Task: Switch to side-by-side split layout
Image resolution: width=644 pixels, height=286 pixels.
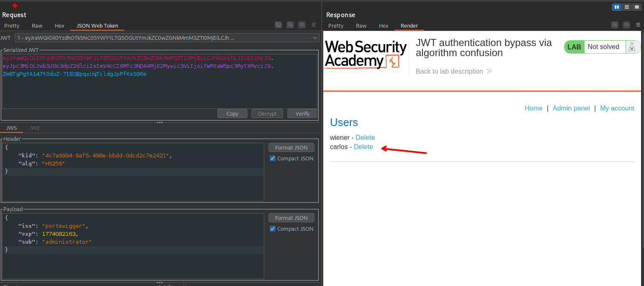Action: pyautogui.click(x=616, y=7)
